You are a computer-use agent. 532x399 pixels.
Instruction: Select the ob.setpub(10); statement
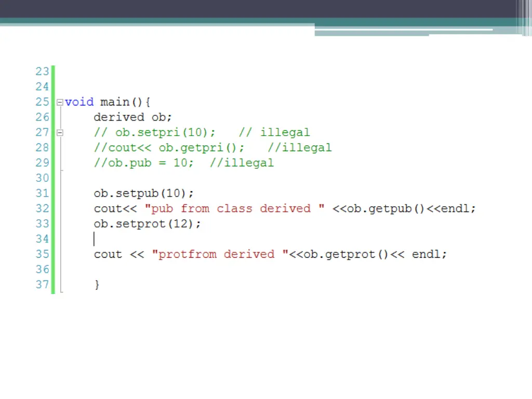[143, 193]
